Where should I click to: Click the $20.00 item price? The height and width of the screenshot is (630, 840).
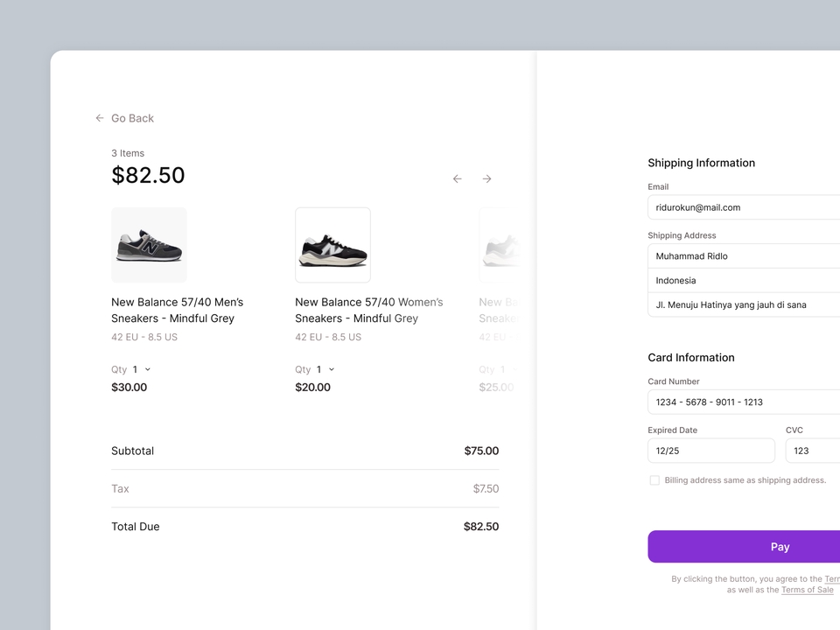pyautogui.click(x=313, y=388)
